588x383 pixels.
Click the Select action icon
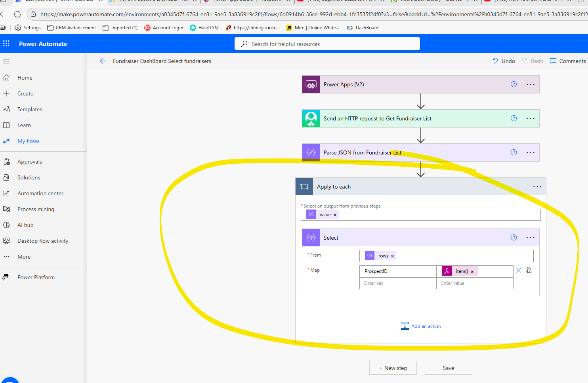[x=311, y=238]
